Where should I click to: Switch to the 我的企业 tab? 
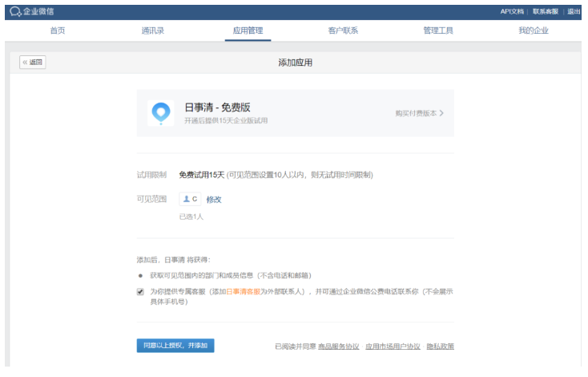534,30
